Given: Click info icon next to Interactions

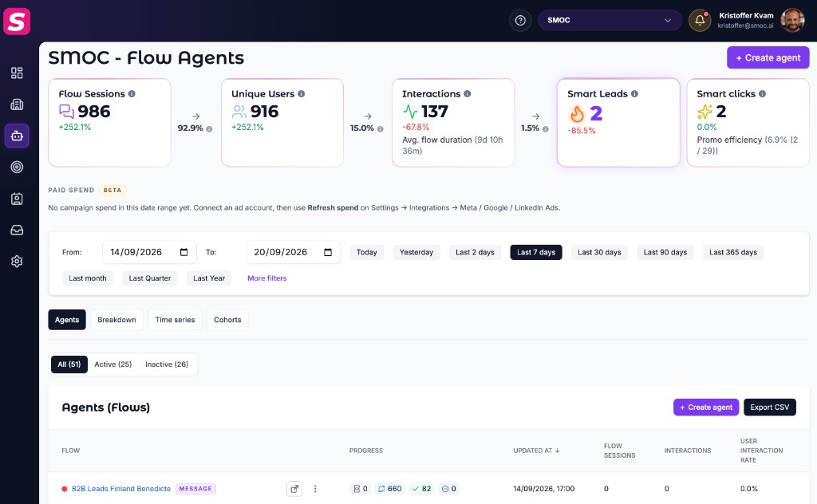Looking at the screenshot, I should [x=468, y=94].
